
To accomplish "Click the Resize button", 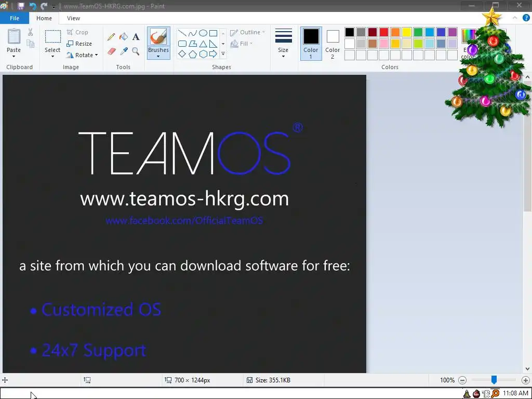I will (79, 44).
